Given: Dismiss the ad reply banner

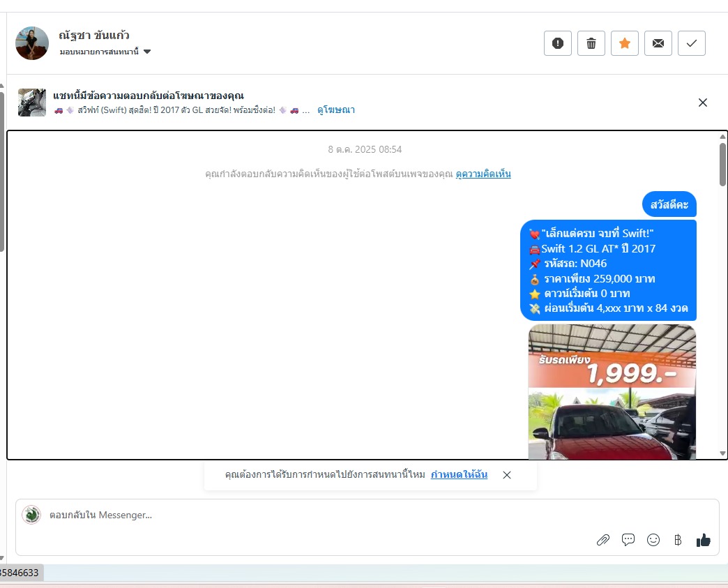Looking at the screenshot, I should click(x=702, y=103).
